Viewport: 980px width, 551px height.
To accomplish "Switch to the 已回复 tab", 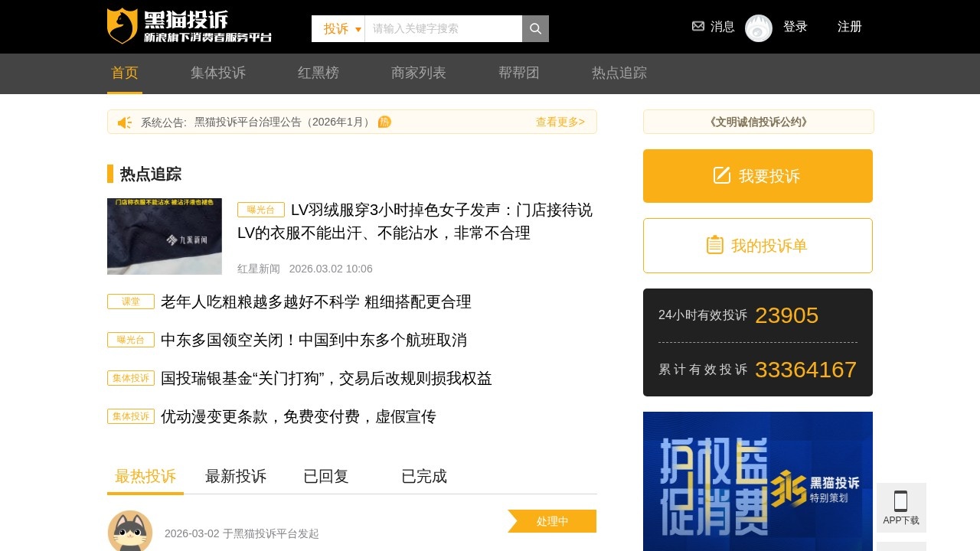I will 325,476.
